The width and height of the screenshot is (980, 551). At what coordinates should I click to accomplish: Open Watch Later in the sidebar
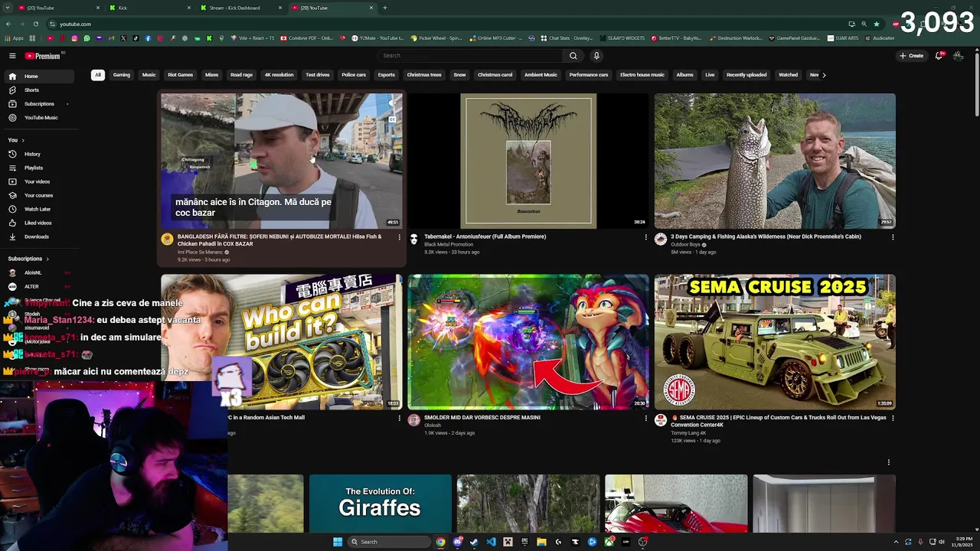click(38, 210)
